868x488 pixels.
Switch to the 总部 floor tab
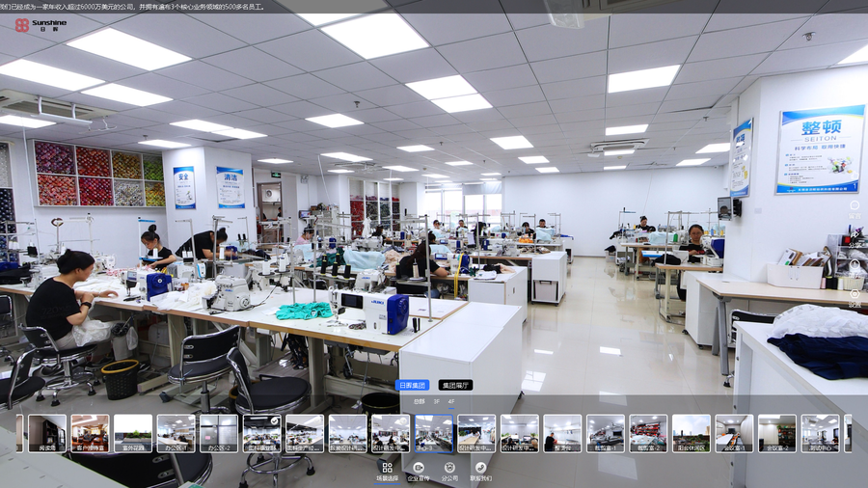click(x=420, y=402)
